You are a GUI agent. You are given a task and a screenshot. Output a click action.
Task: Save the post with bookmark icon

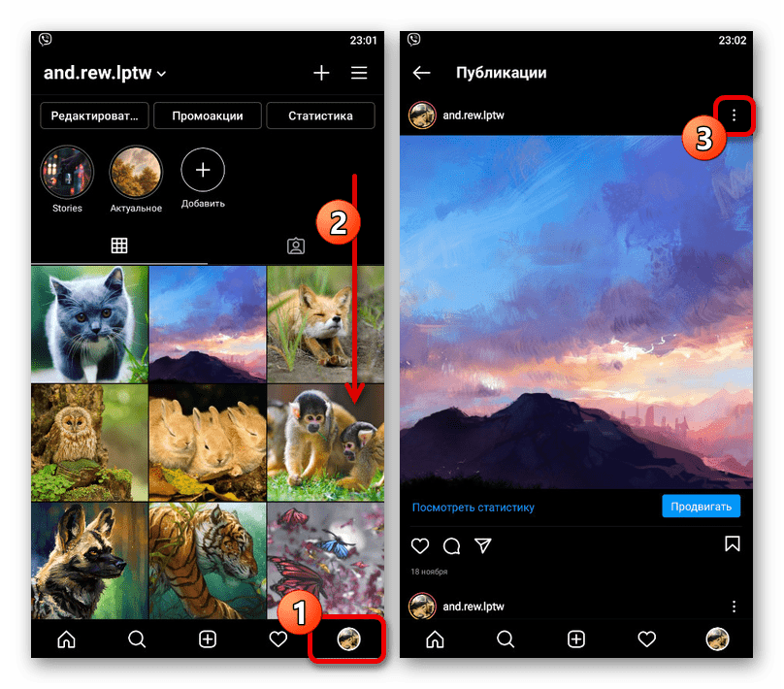(x=732, y=543)
